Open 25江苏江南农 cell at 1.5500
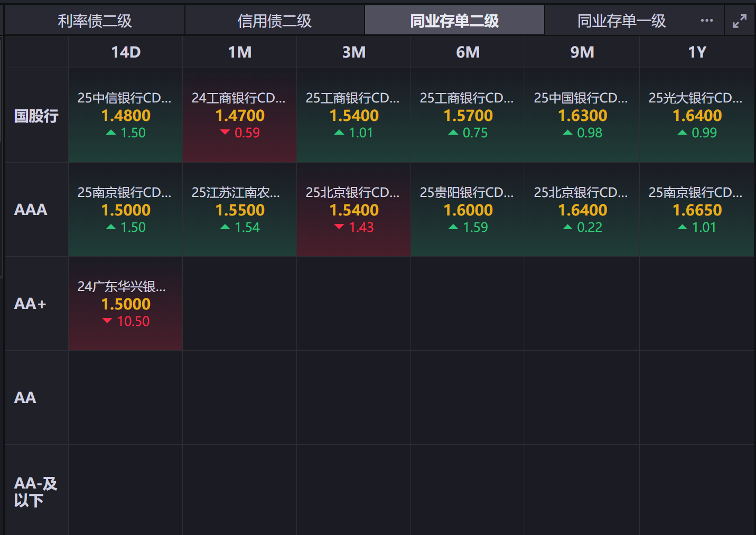Viewport: 756px width, 535px height. tap(240, 210)
